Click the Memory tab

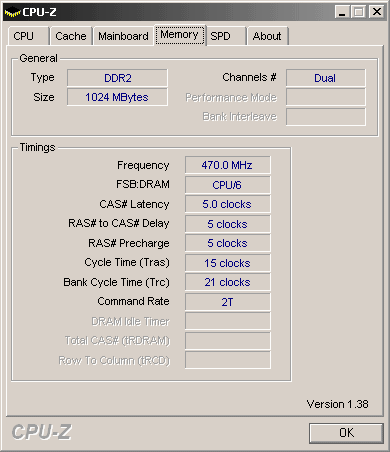[x=179, y=35]
